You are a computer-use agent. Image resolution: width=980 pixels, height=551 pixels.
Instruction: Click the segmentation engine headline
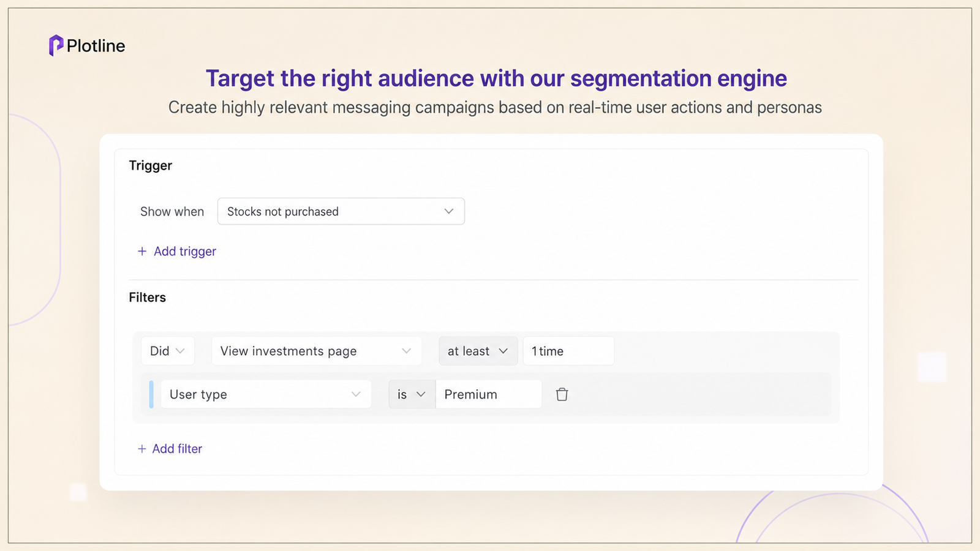496,78
